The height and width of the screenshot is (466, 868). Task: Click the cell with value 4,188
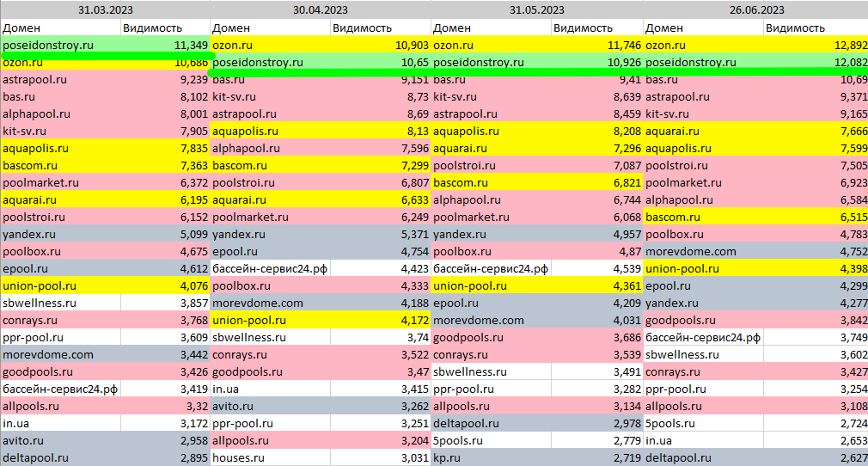(x=381, y=303)
